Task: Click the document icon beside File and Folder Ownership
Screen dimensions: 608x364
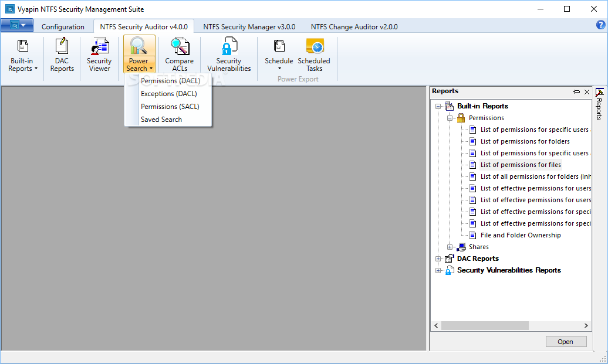Action: click(x=472, y=235)
